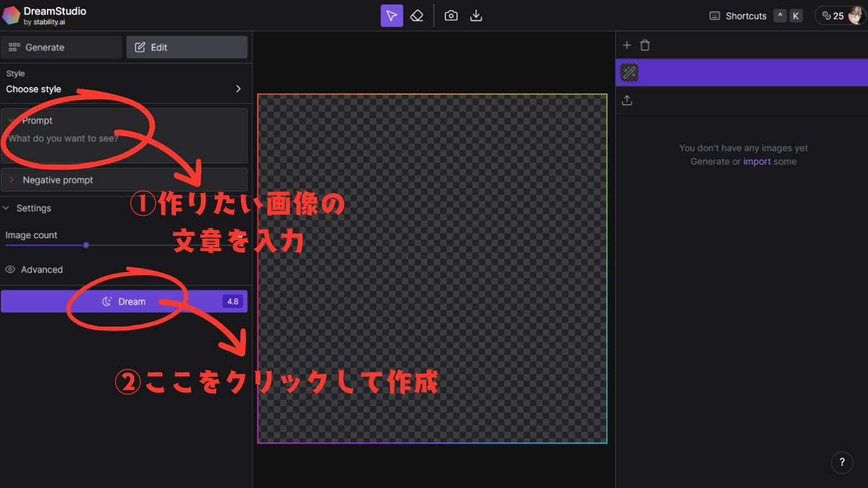Click the DreamStudio logo icon
The width and height of the screenshot is (868, 488).
11,15
